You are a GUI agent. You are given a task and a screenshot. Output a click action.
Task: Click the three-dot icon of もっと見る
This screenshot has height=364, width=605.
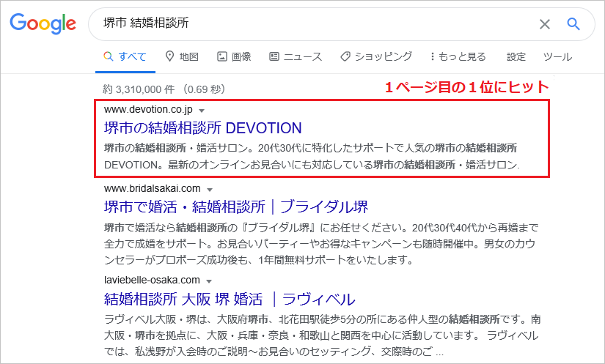[x=432, y=56]
